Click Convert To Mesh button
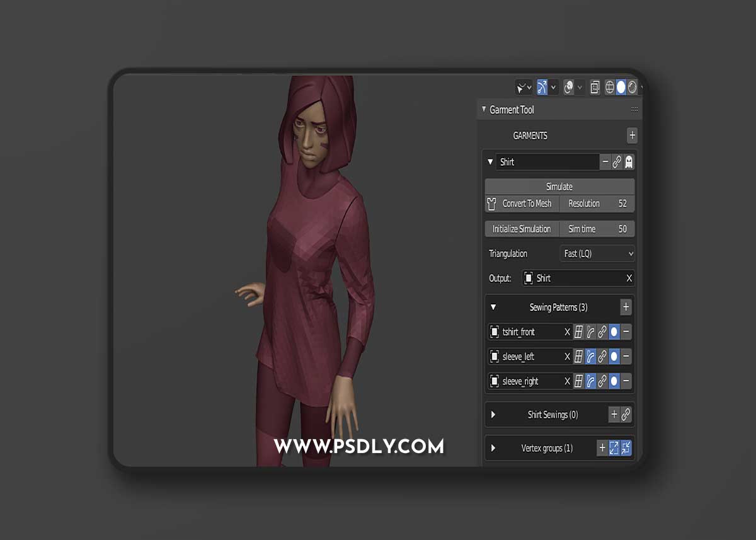The image size is (756, 540). coord(522,204)
